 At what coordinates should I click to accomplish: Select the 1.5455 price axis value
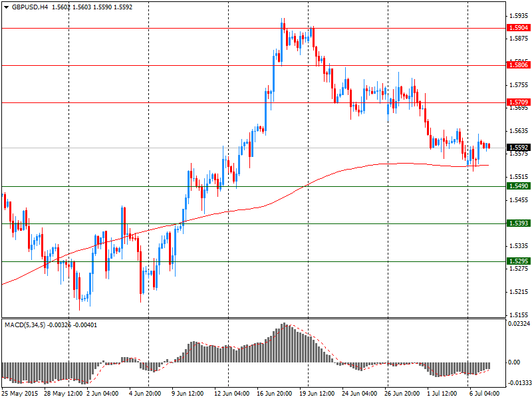519,200
